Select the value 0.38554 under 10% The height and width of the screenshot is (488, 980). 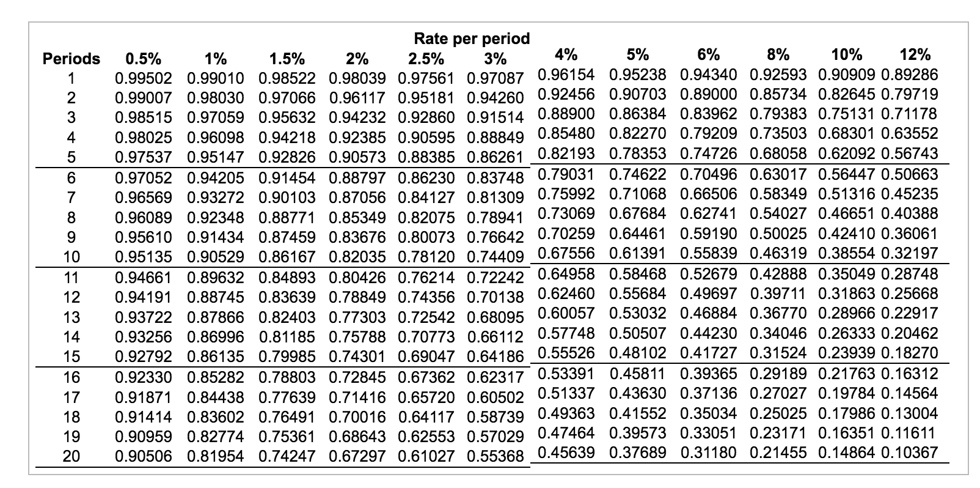[x=846, y=253]
